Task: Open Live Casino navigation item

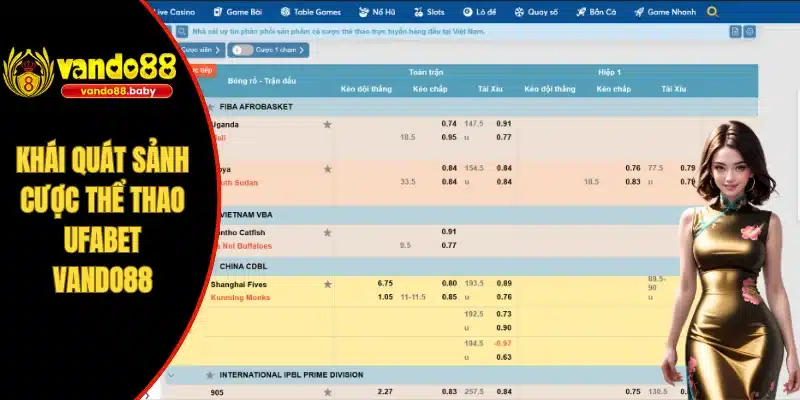Action: pyautogui.click(x=173, y=12)
